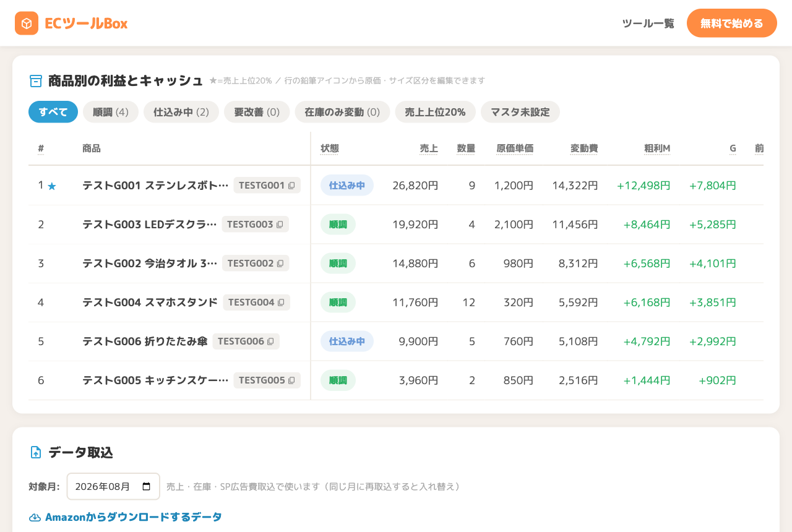Show only 売上上位20% products

tap(435, 112)
